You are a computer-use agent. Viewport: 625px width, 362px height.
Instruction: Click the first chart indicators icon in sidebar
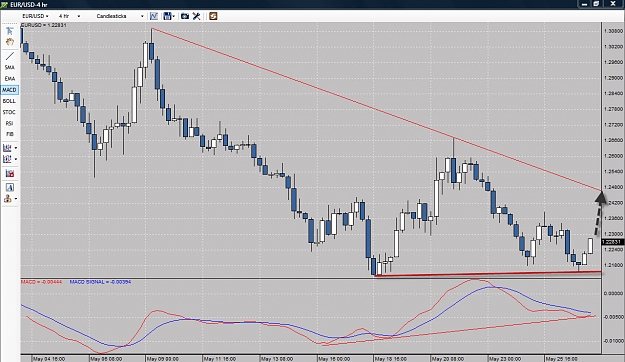(x=7, y=148)
